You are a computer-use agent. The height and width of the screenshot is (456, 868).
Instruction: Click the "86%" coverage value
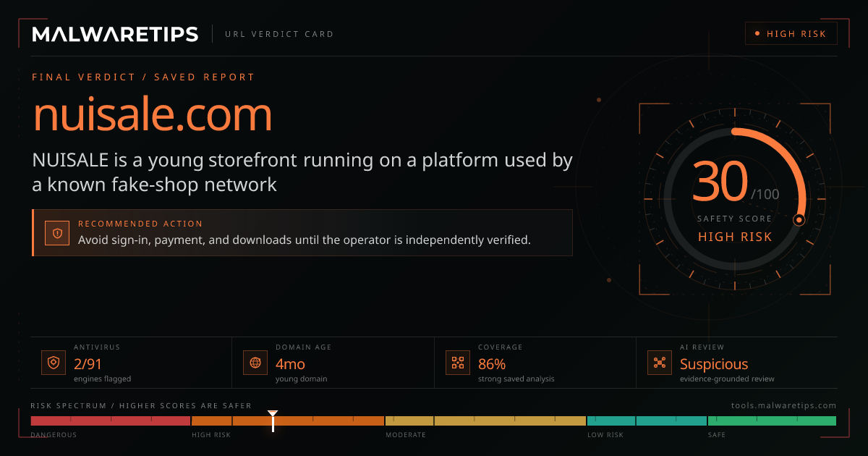tap(492, 364)
